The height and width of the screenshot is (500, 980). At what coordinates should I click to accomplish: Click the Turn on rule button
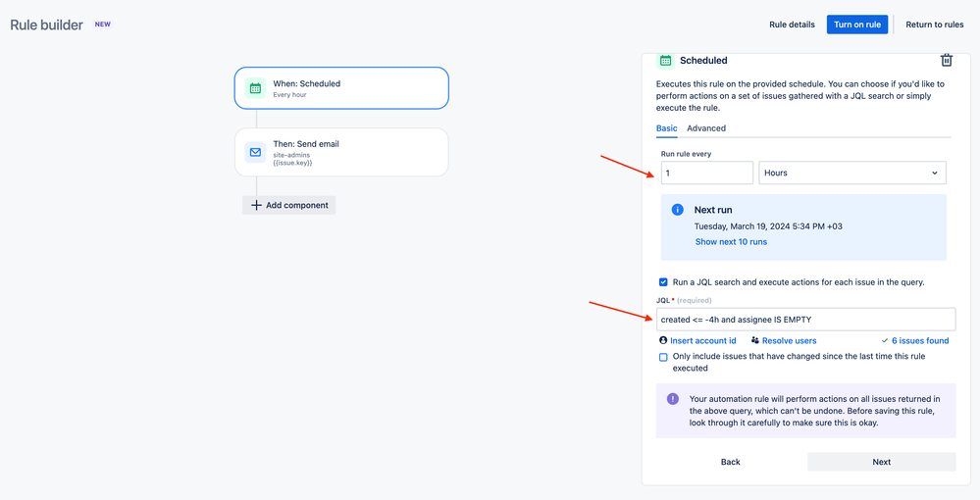856,25
